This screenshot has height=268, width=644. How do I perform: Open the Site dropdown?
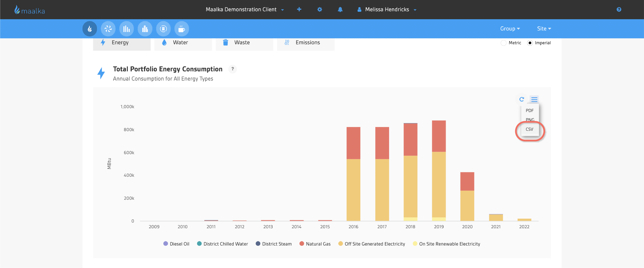(544, 29)
